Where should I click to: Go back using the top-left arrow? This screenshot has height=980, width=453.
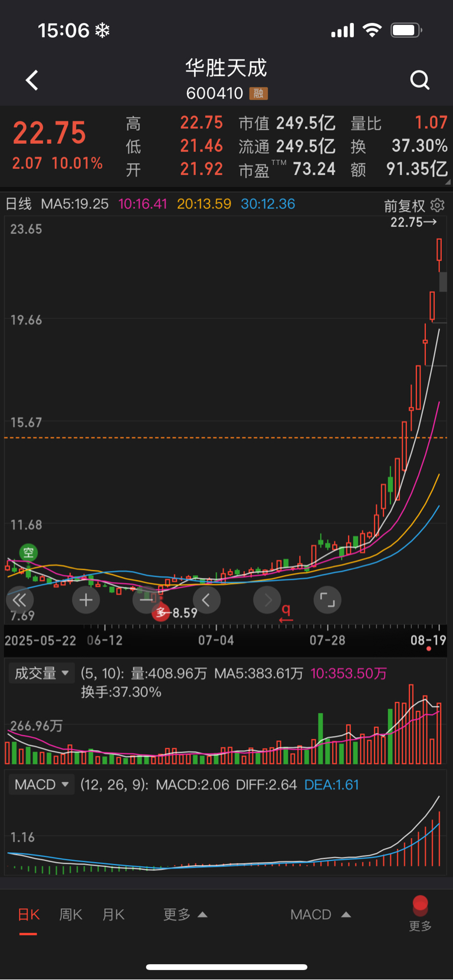pyautogui.click(x=32, y=80)
